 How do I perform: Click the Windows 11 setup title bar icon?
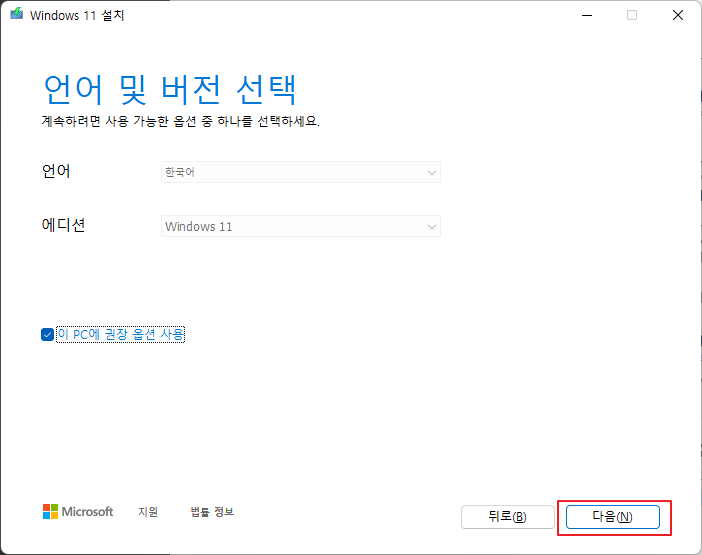click(17, 14)
